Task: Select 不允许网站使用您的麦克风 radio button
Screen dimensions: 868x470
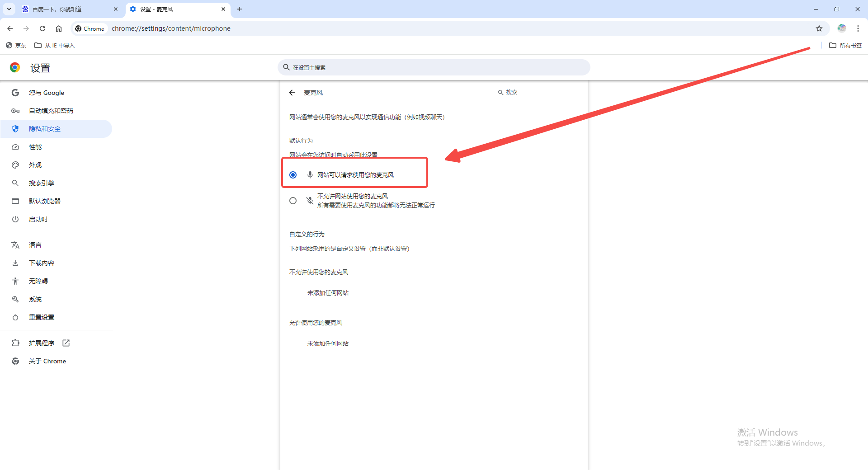Action: tap(293, 201)
